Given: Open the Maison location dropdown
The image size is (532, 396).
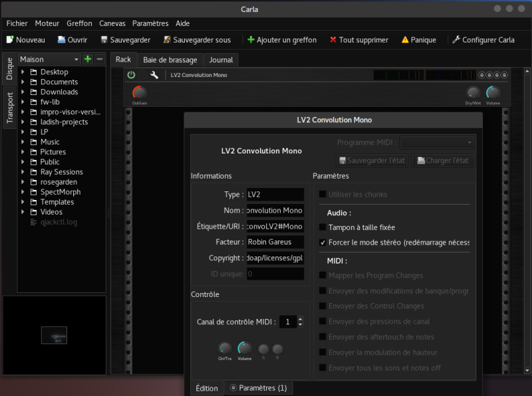Looking at the screenshot, I should pos(50,59).
